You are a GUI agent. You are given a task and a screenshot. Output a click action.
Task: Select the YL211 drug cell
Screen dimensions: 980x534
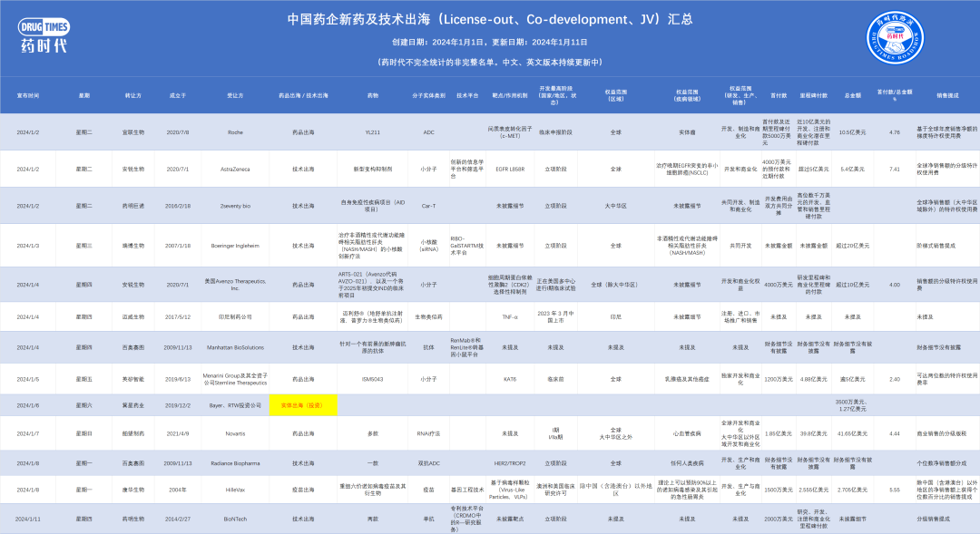coord(373,132)
